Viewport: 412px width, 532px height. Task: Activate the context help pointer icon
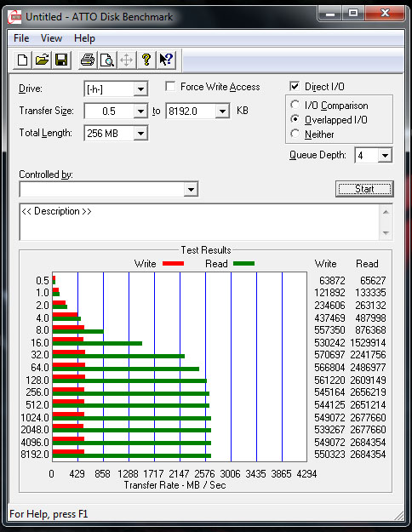[x=166, y=60]
